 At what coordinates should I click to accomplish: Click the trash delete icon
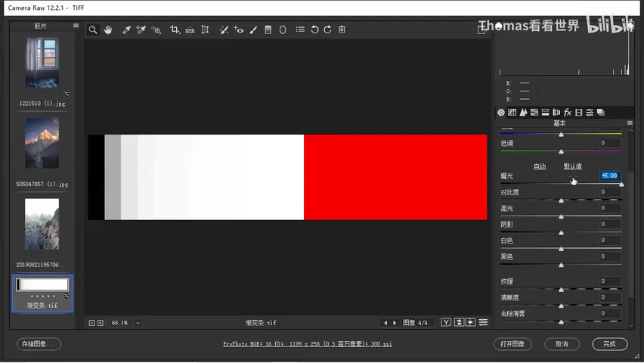342,29
